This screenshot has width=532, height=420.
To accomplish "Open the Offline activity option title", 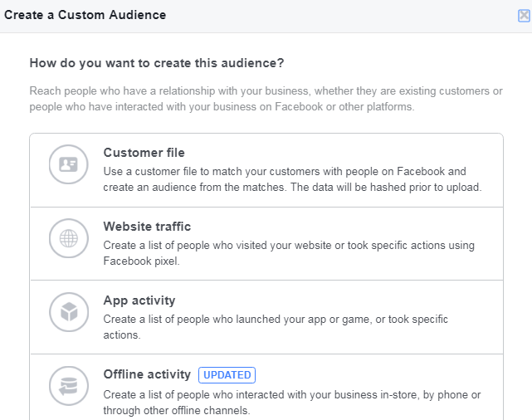I will (x=147, y=374).
